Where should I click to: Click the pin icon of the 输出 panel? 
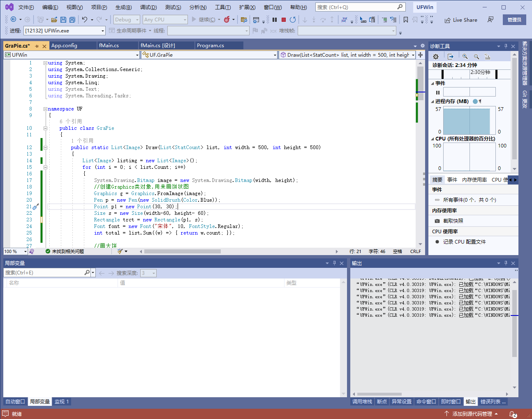pos(506,263)
